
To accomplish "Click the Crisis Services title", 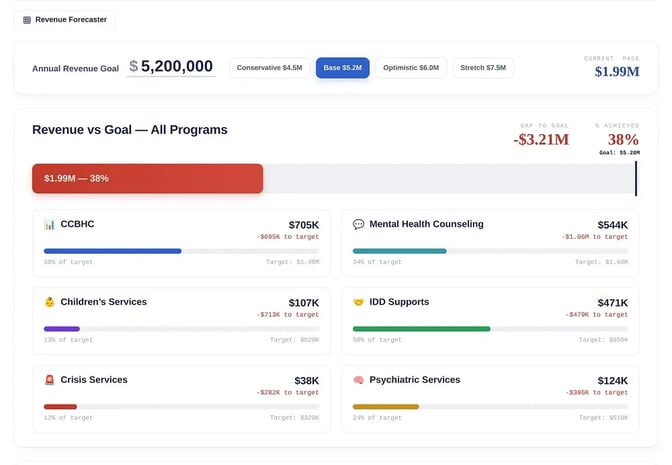I will (94, 380).
